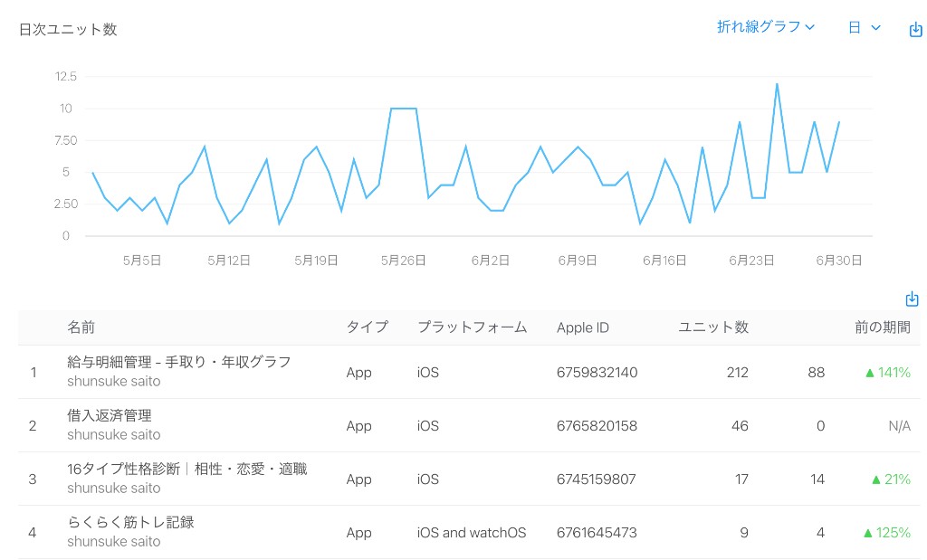The width and height of the screenshot is (927, 560).
Task: Click the 5月26日 axis label
Action: point(403,261)
